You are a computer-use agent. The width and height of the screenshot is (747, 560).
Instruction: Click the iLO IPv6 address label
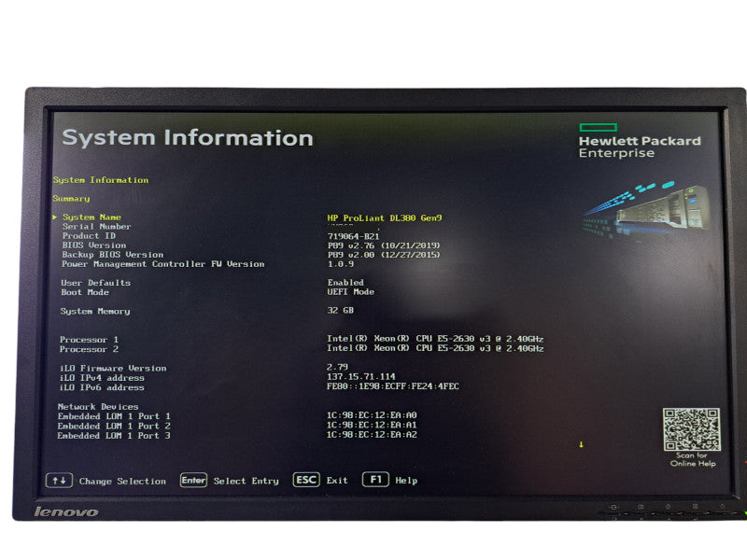[x=102, y=387]
